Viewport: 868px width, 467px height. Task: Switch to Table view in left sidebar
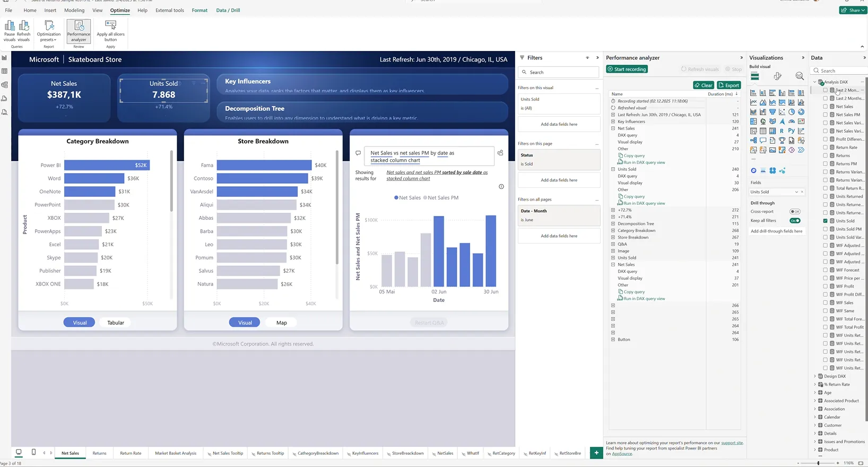pyautogui.click(x=5, y=71)
